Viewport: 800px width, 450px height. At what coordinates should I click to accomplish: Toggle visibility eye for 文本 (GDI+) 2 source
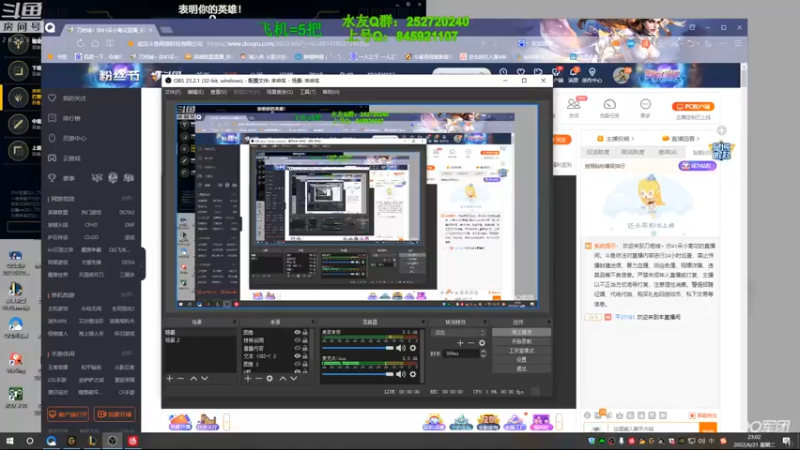click(x=297, y=356)
